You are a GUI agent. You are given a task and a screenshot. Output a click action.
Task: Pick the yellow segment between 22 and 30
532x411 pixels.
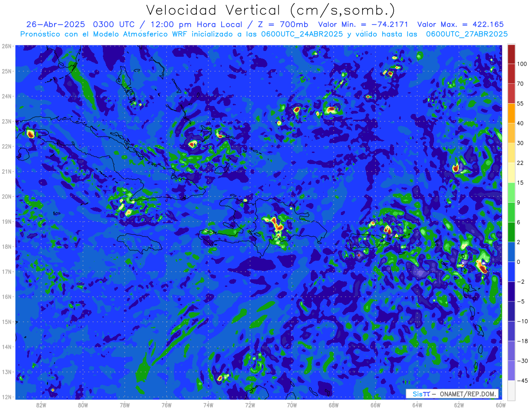(x=511, y=153)
